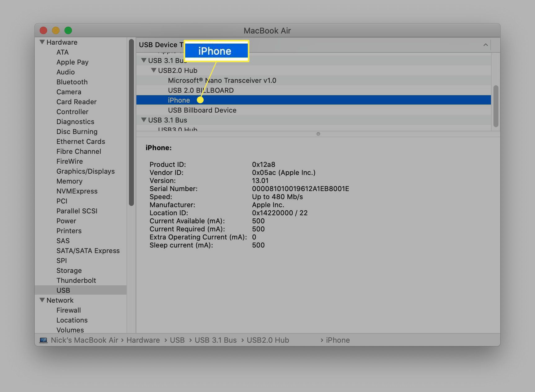Select NVMExpress in the sidebar

click(77, 191)
